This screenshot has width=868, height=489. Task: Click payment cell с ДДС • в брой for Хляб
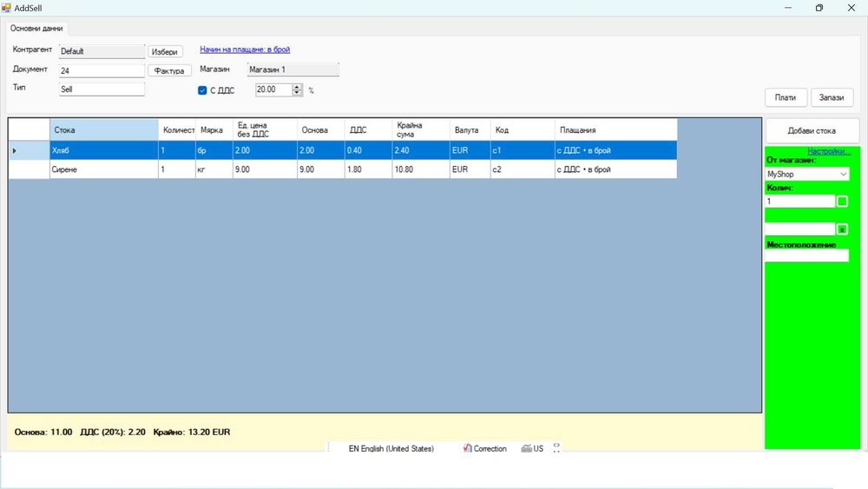point(615,150)
